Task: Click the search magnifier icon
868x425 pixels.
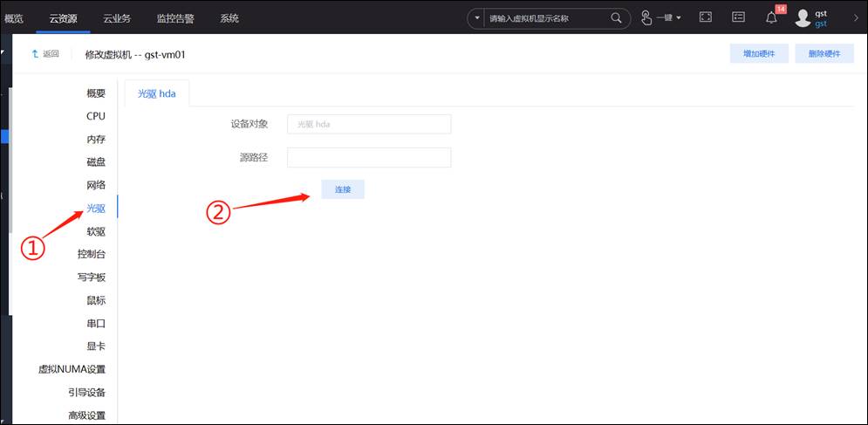Action: click(x=617, y=18)
